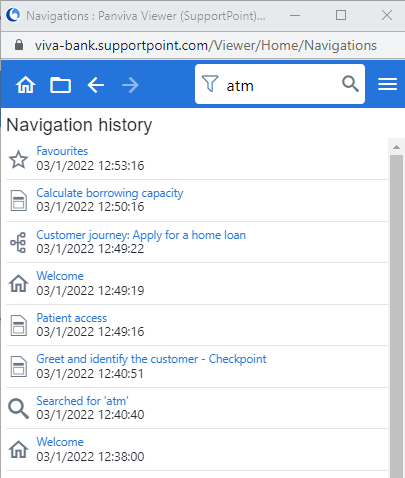Click the search field containing 'atm'
This screenshot has width=405, height=478.
(x=280, y=84)
